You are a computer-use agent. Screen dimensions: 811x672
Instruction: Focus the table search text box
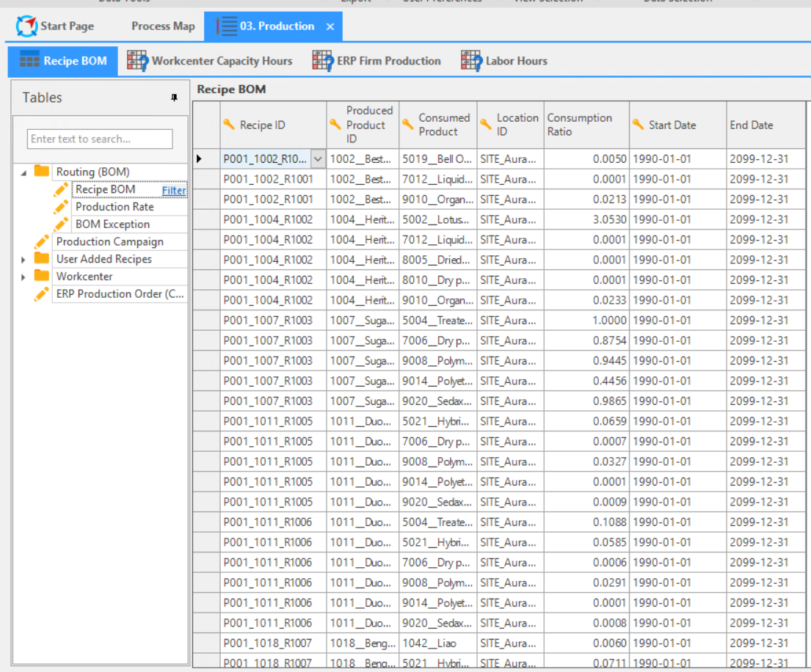100,139
